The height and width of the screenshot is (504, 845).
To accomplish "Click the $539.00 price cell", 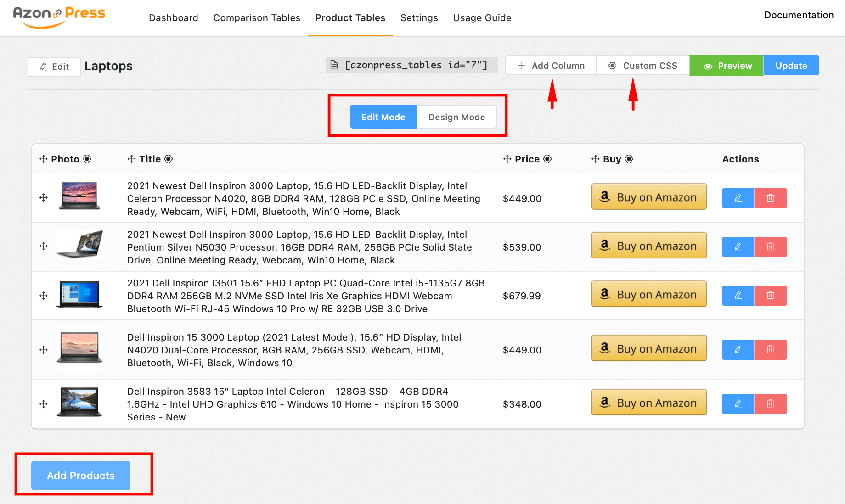I will (x=522, y=247).
